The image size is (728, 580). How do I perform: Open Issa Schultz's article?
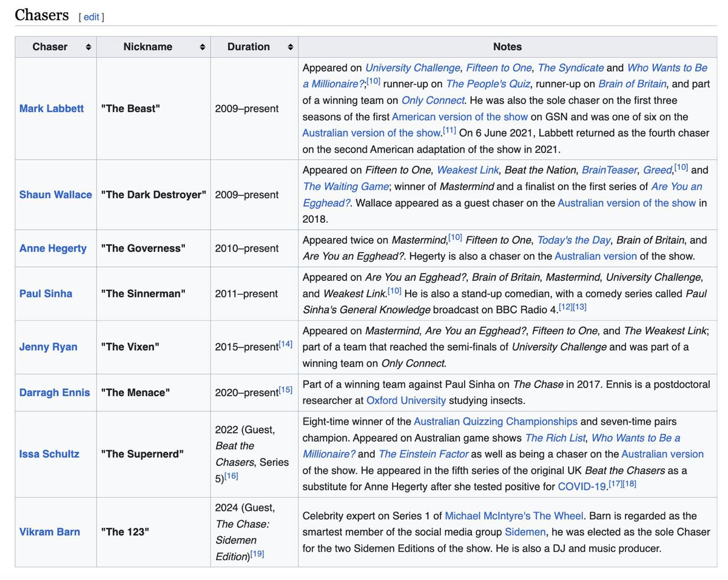(x=49, y=454)
